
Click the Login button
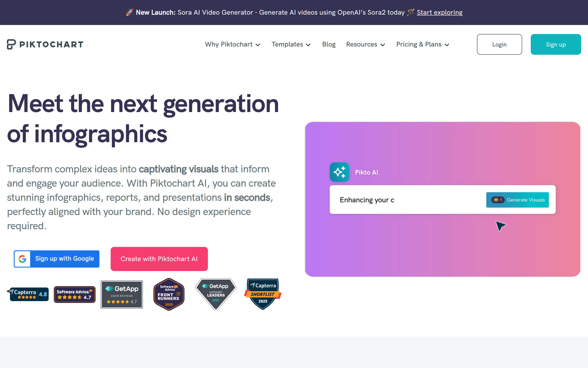[x=499, y=45]
